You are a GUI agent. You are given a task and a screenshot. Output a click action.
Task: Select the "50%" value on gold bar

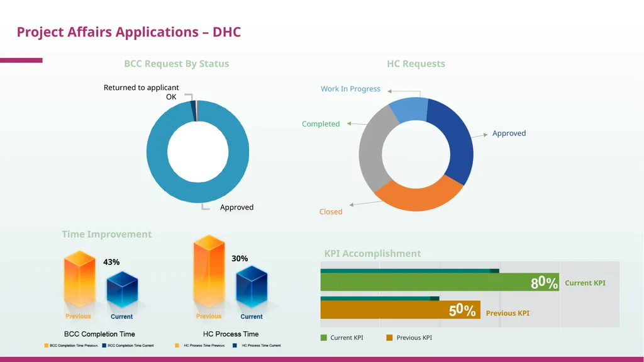(462, 310)
